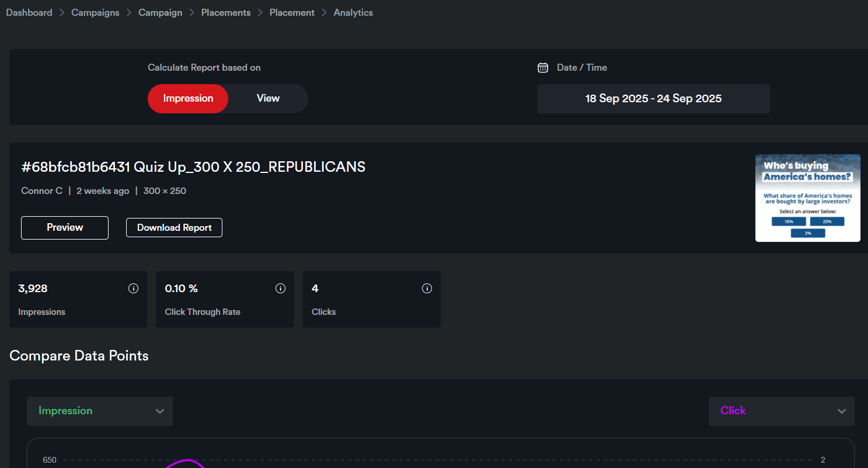Open the Click data point dropdown

pyautogui.click(x=781, y=411)
